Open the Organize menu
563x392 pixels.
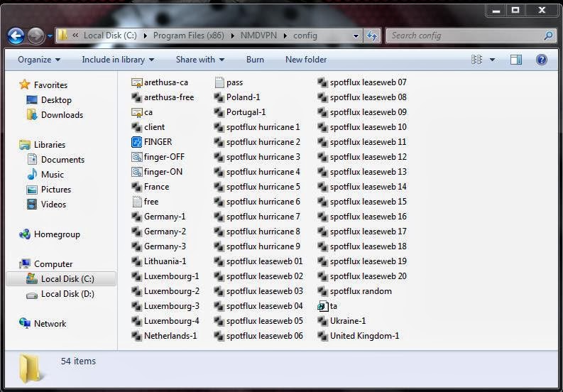click(39, 60)
